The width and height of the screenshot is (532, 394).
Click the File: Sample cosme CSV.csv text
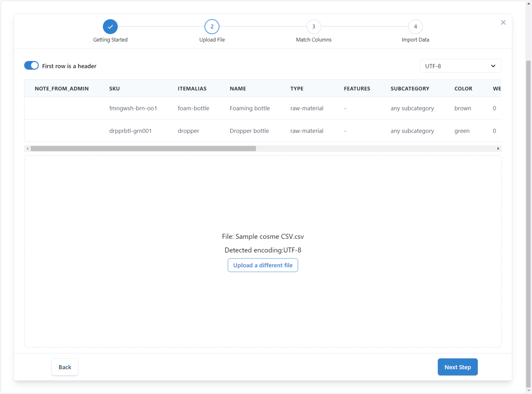(263, 237)
